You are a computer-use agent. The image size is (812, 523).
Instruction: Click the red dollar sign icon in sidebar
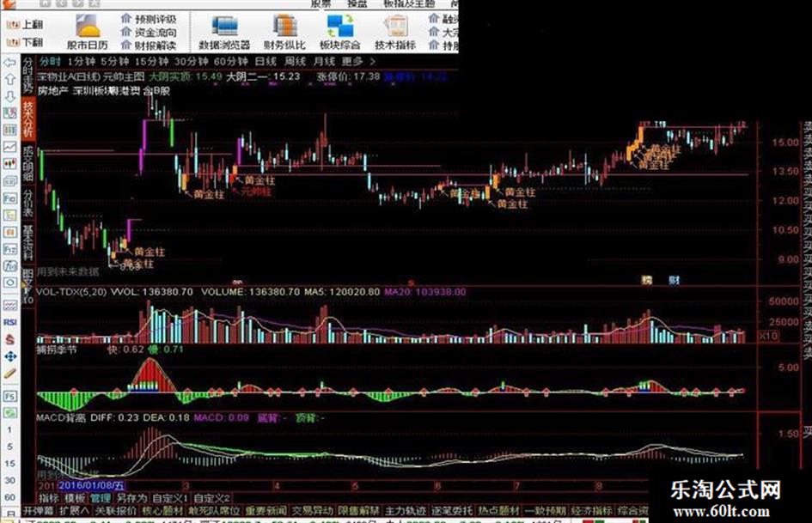(x=9, y=340)
